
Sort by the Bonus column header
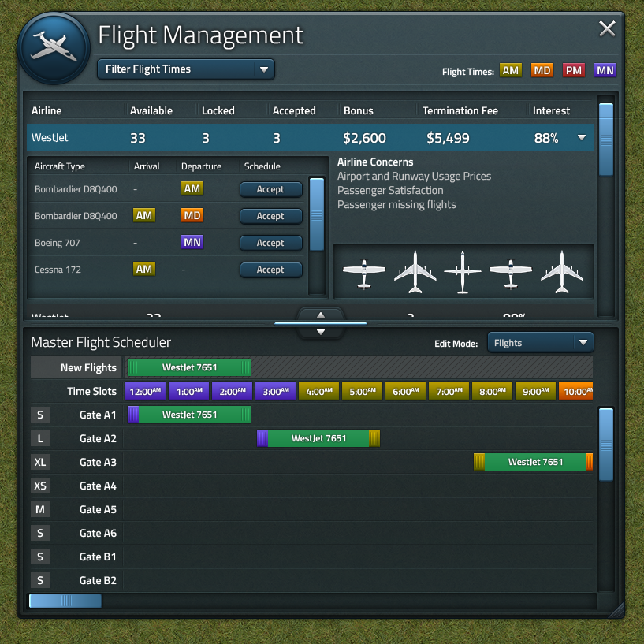pyautogui.click(x=358, y=110)
